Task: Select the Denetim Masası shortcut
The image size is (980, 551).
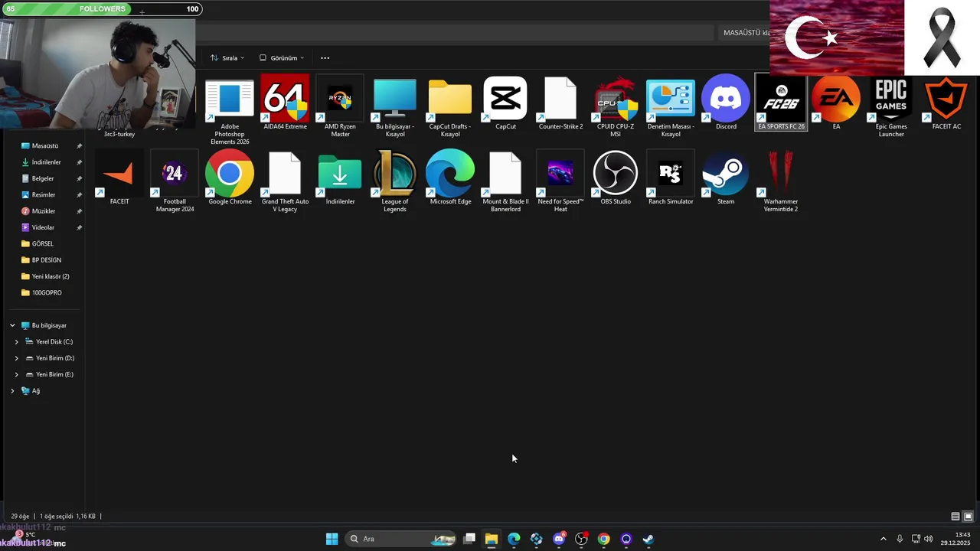Action: pyautogui.click(x=671, y=106)
